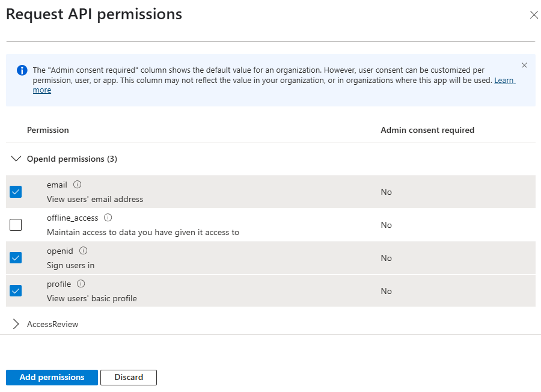Image resolution: width=541 pixels, height=392 pixels.
Task: Click the 'View users' email address' description
Action: (95, 199)
